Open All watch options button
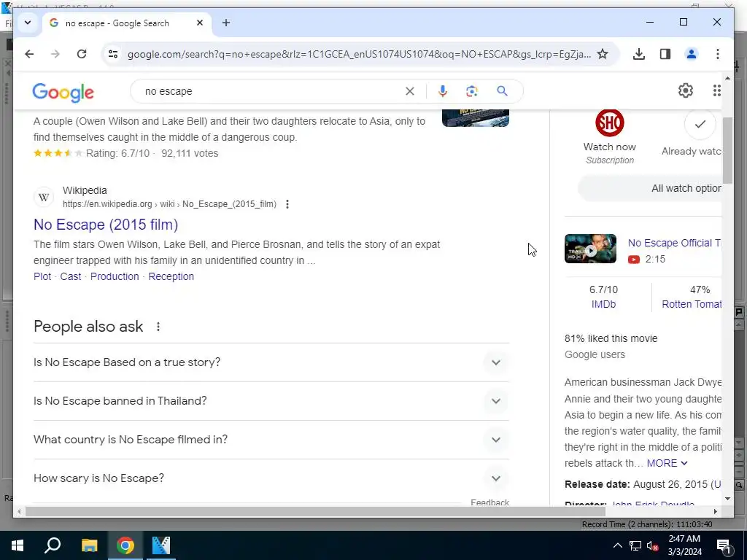Image resolution: width=747 pixels, height=560 pixels. point(650,189)
